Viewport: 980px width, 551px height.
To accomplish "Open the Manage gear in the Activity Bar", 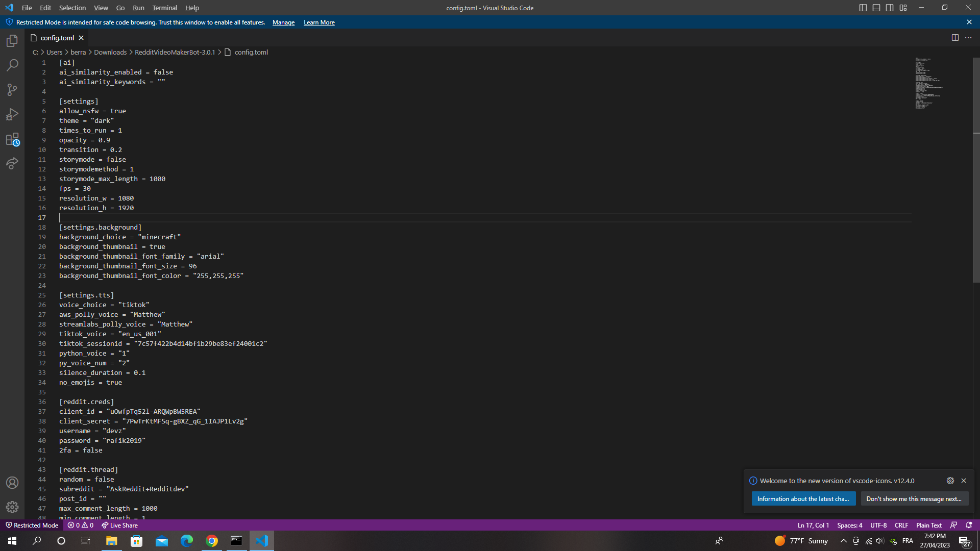I will pyautogui.click(x=12, y=507).
